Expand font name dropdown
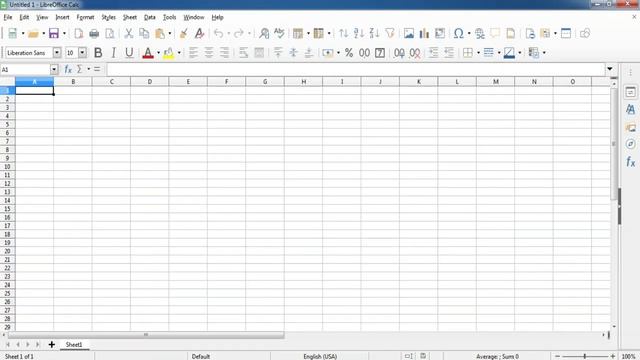This screenshot has width=640, height=360. pyautogui.click(x=57, y=53)
